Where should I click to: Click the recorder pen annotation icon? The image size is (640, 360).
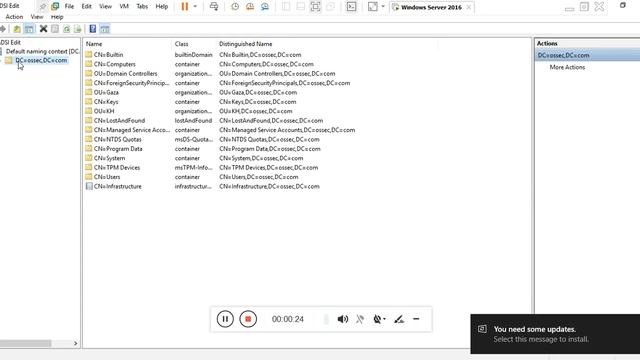tap(399, 319)
